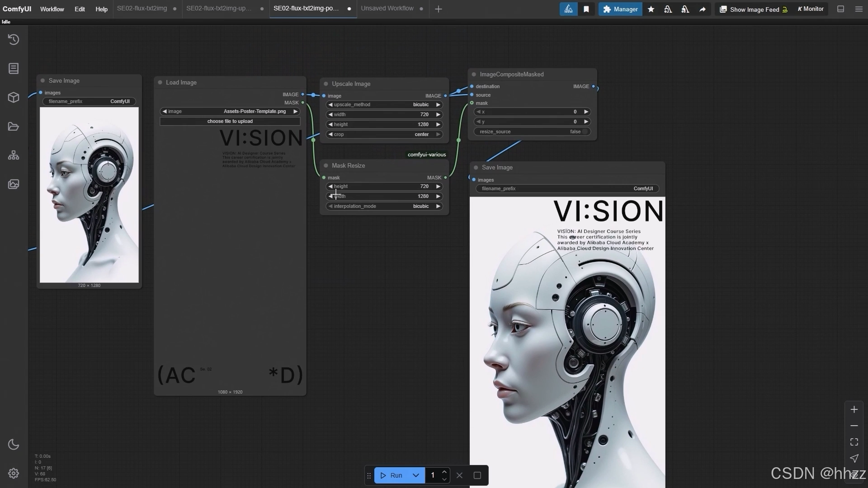Open the Run button dropdown arrow
868x488 pixels.
click(x=416, y=475)
